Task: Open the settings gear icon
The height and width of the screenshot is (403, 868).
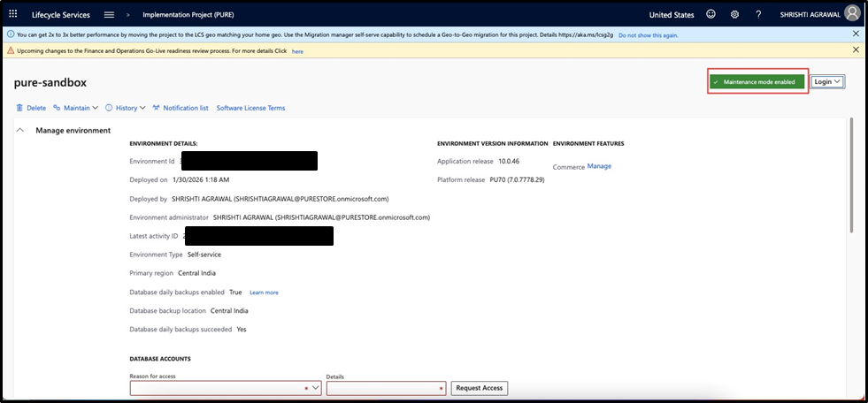Action: 734,15
